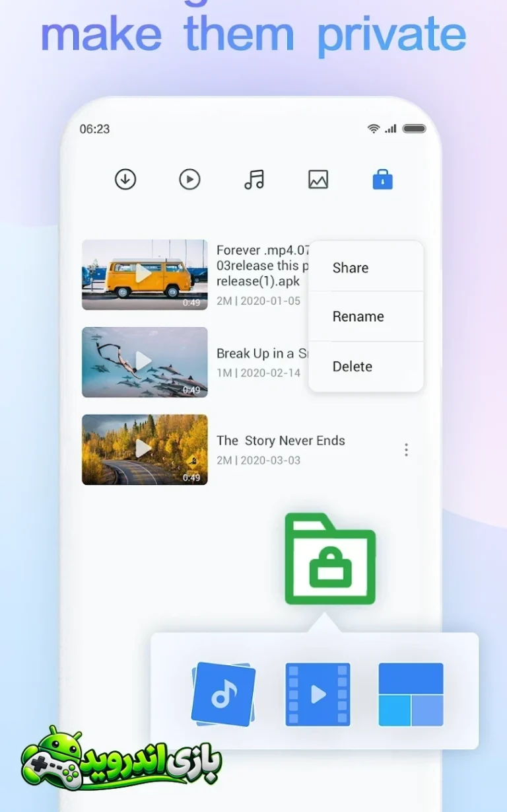This screenshot has width=507, height=812.
Task: Switch to the Videos tab icon
Action: tap(189, 179)
